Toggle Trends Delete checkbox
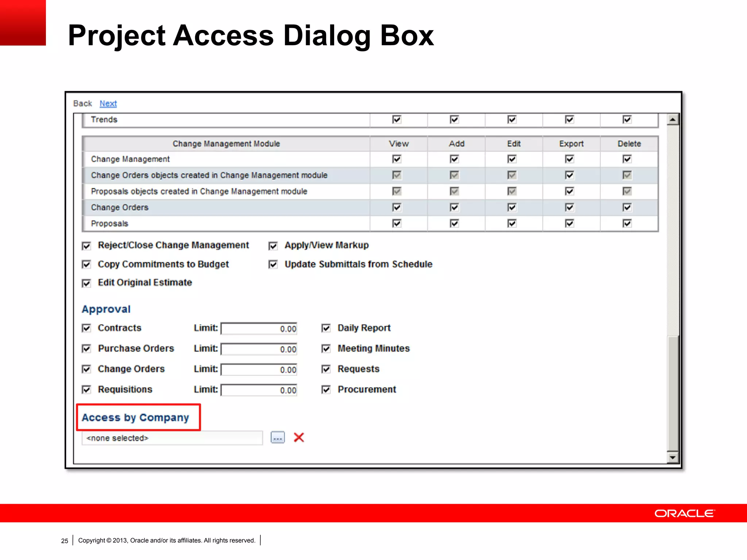 [627, 120]
